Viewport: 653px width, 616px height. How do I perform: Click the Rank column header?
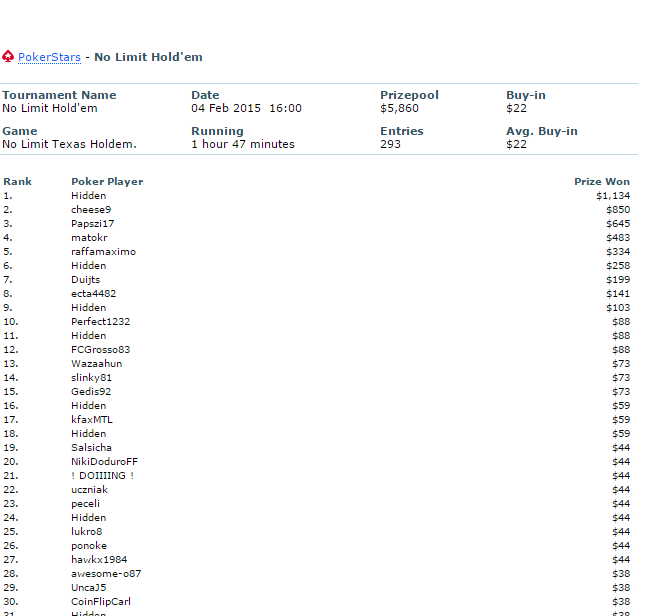pos(17,182)
